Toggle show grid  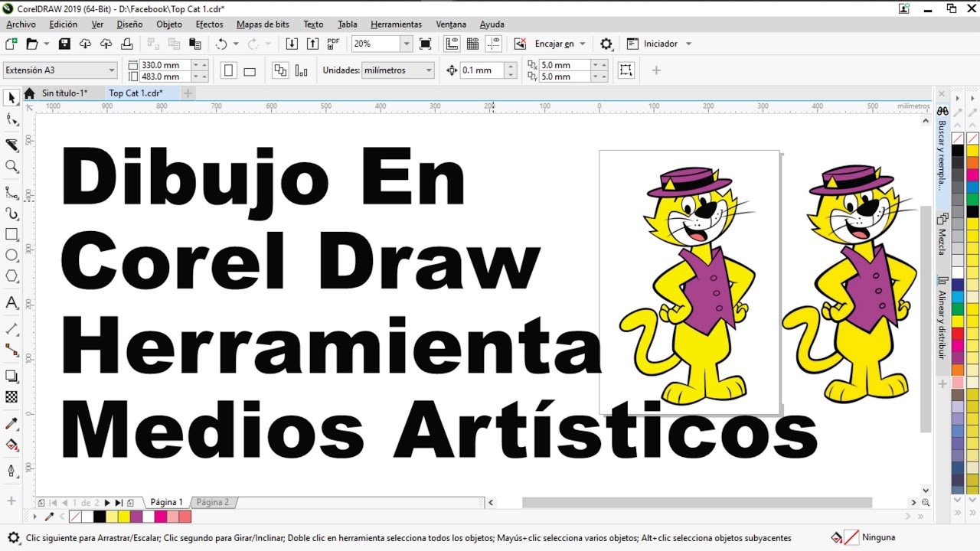(x=472, y=44)
